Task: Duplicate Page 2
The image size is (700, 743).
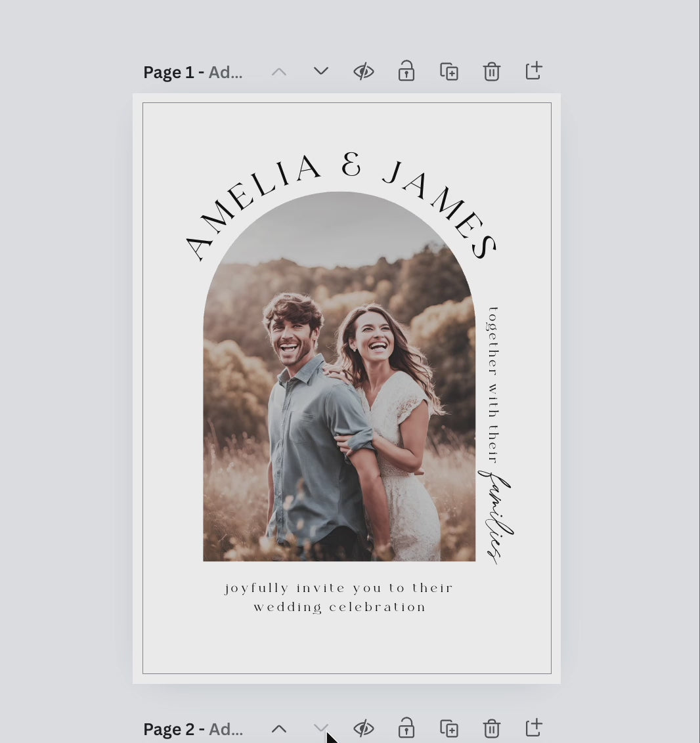Action: (449, 729)
